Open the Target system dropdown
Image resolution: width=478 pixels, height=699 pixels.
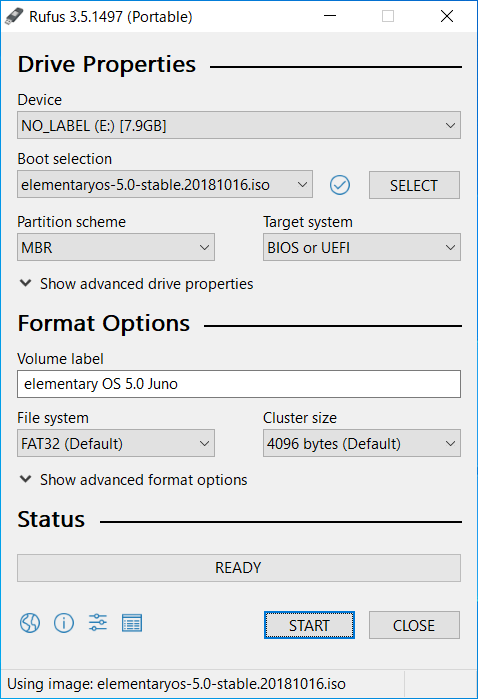tap(362, 247)
